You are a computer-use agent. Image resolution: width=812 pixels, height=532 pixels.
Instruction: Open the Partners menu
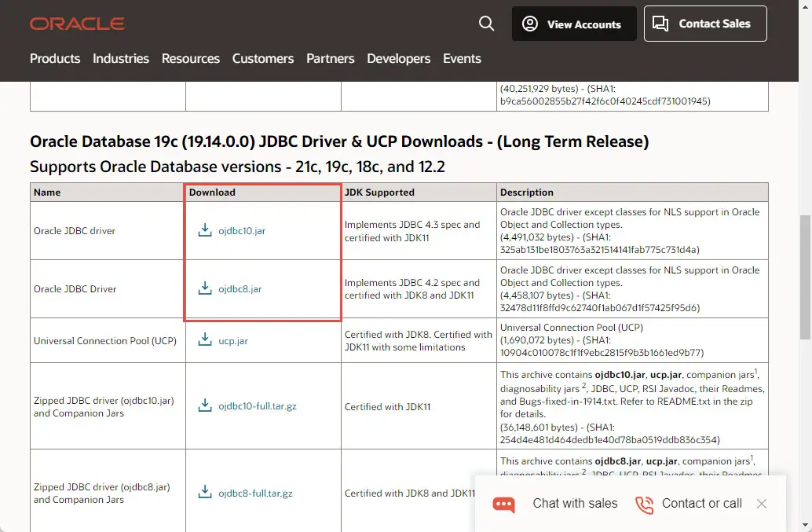(x=331, y=58)
